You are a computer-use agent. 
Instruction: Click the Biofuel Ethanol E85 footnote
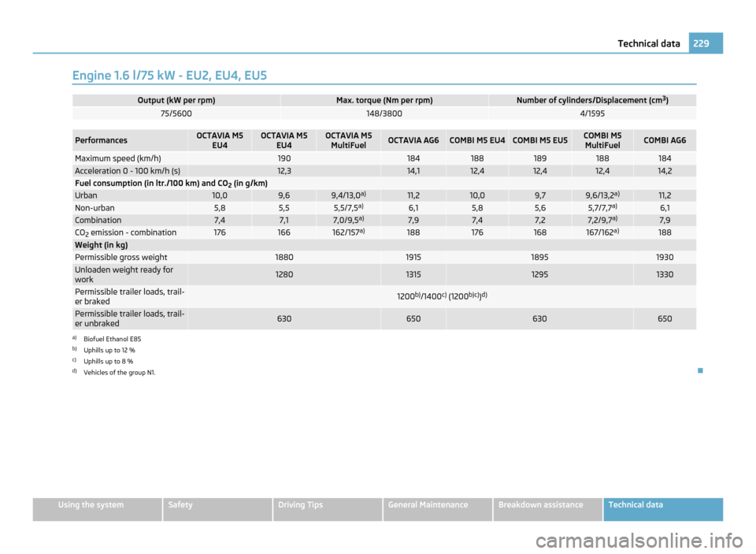[x=112, y=339]
